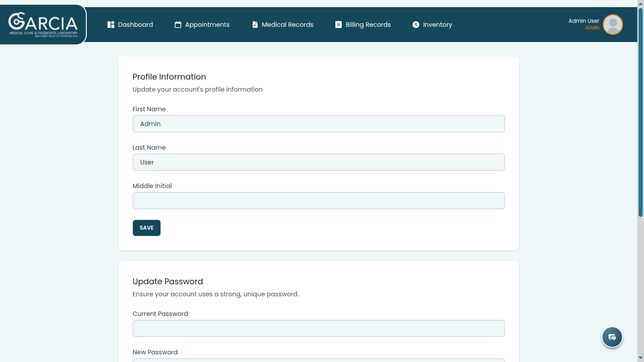The width and height of the screenshot is (644, 362).
Task: Click the Inventory Rx icon
Action: 416,25
